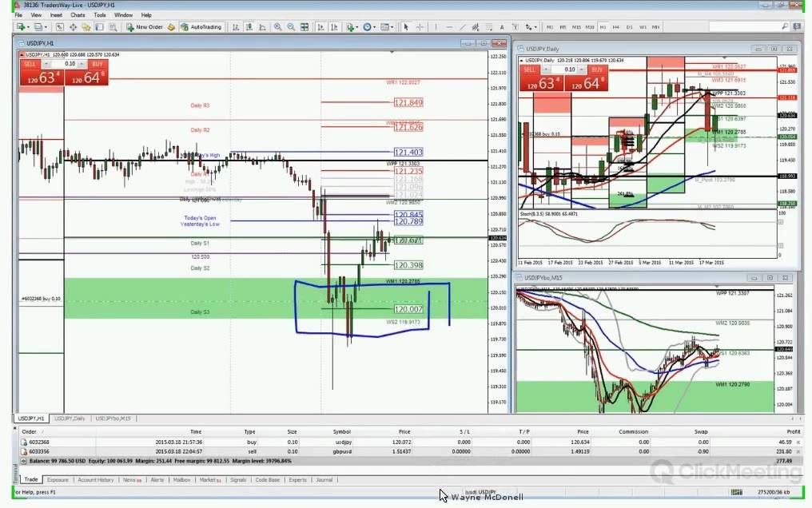
Task: Open MetaEditor from the yellow book icon
Action: tap(171, 27)
